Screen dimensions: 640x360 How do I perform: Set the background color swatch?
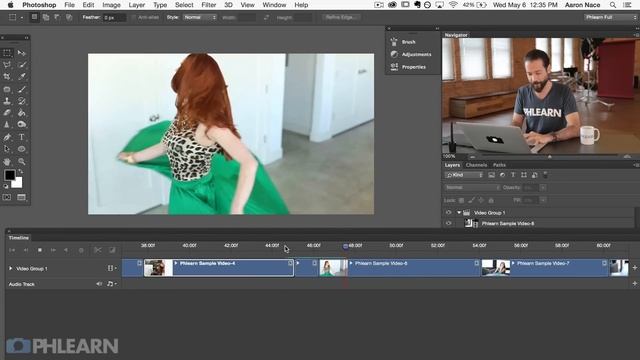pos(18,183)
